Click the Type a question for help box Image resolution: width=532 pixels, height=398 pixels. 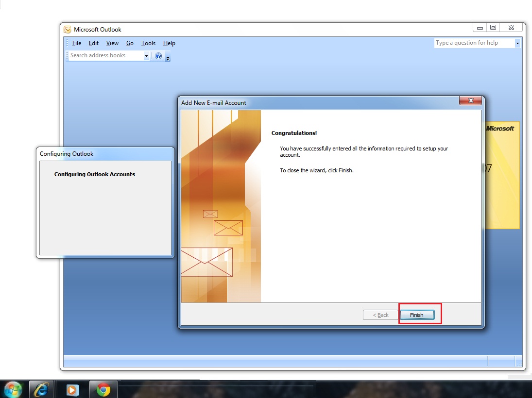(x=474, y=43)
